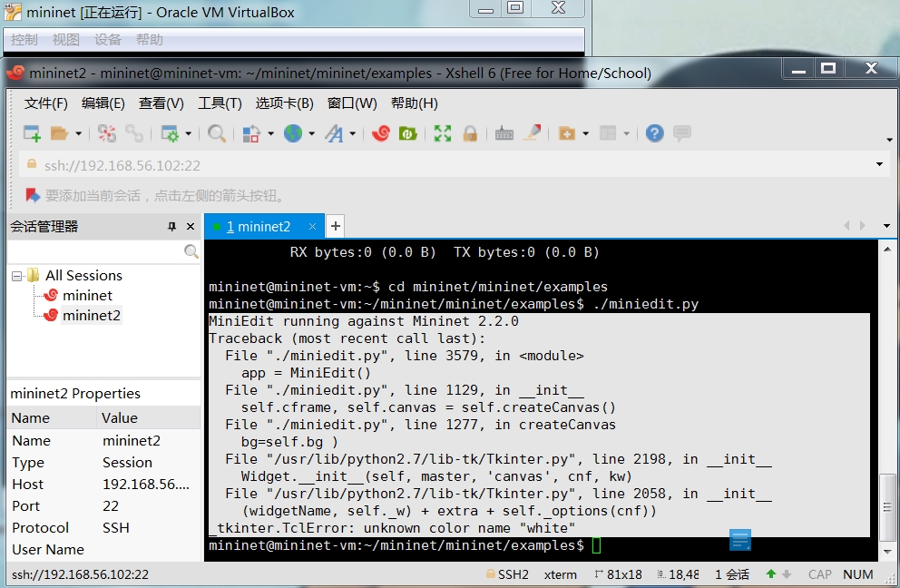
Task: Open the 工具(T) menu
Action: coord(220,103)
